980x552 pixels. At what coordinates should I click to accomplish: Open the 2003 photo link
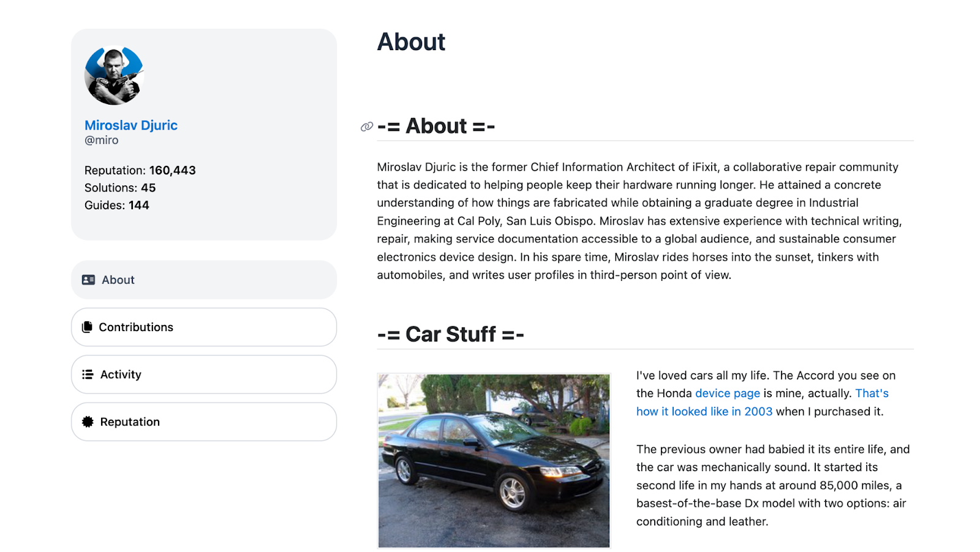point(704,411)
